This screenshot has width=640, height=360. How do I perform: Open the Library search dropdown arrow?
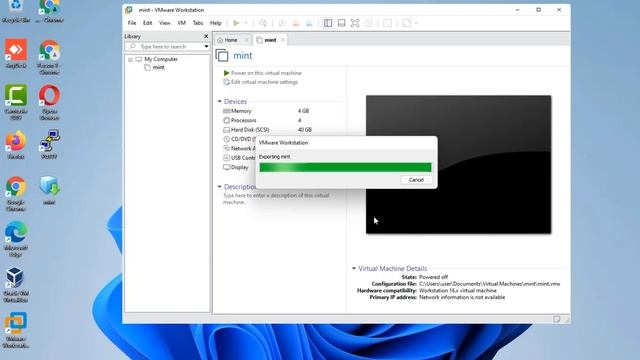[x=206, y=47]
